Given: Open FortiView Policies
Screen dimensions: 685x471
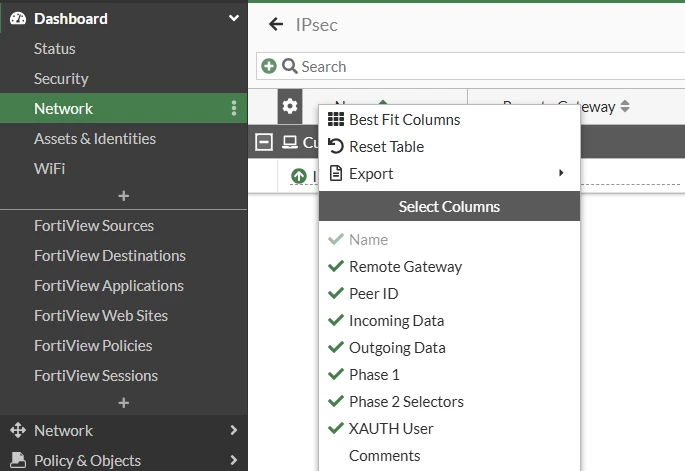Looking at the screenshot, I should [93, 346].
